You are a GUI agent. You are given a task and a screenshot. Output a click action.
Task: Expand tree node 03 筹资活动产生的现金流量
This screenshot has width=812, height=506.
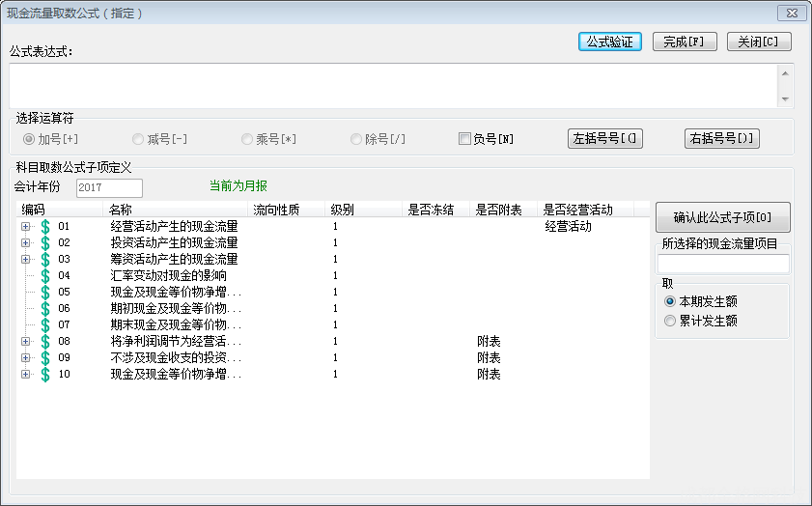[x=26, y=260]
